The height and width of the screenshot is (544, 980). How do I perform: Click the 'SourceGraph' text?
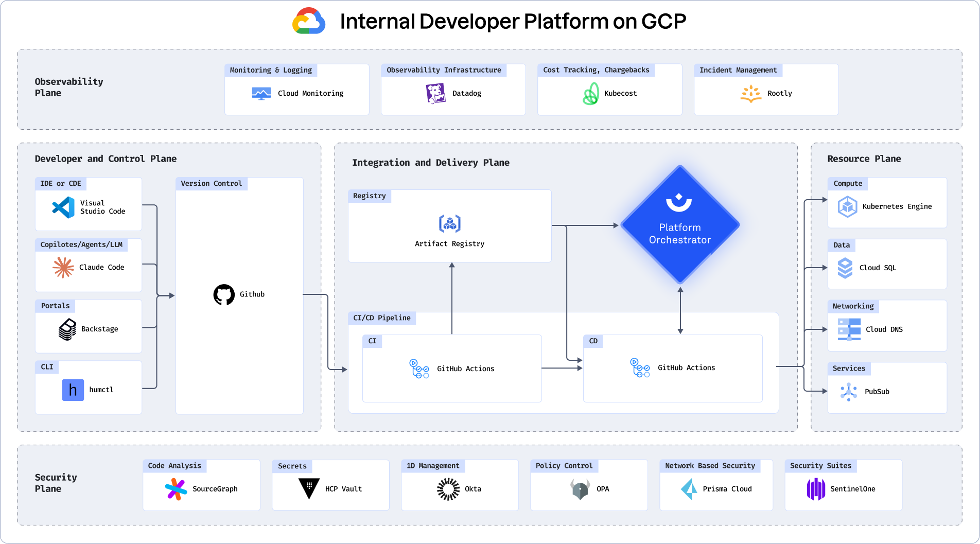click(x=215, y=489)
